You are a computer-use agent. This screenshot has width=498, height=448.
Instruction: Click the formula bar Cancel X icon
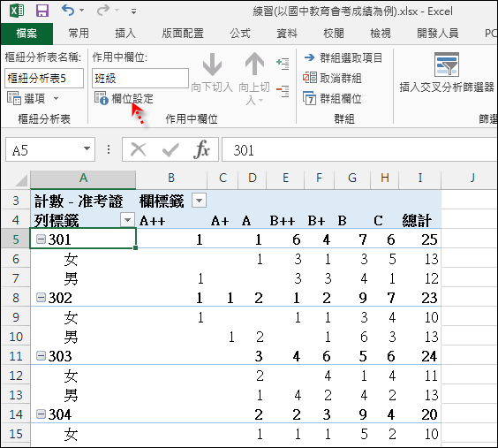139,149
